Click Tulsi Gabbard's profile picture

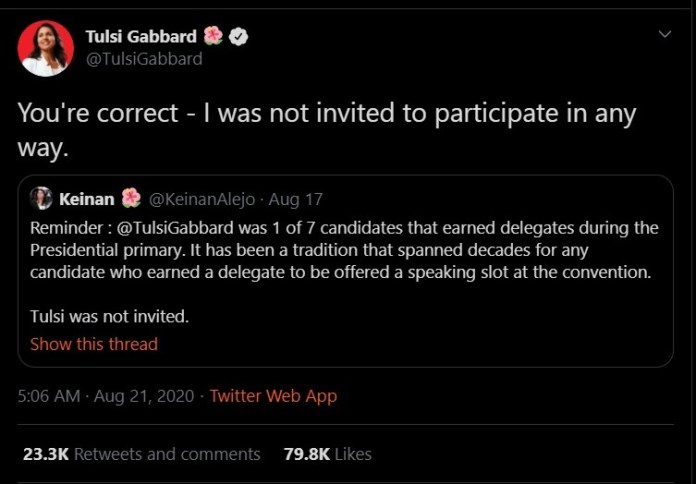(46, 48)
